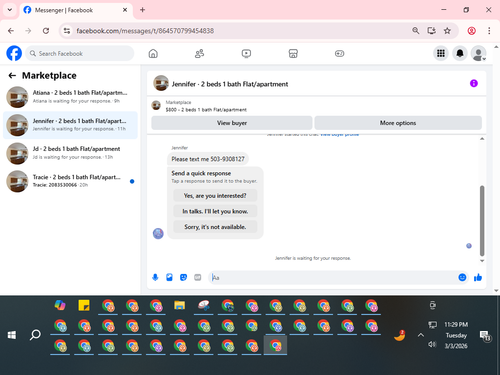
Task: Click the chat scrollbar thumb
Action: click(x=482, y=221)
